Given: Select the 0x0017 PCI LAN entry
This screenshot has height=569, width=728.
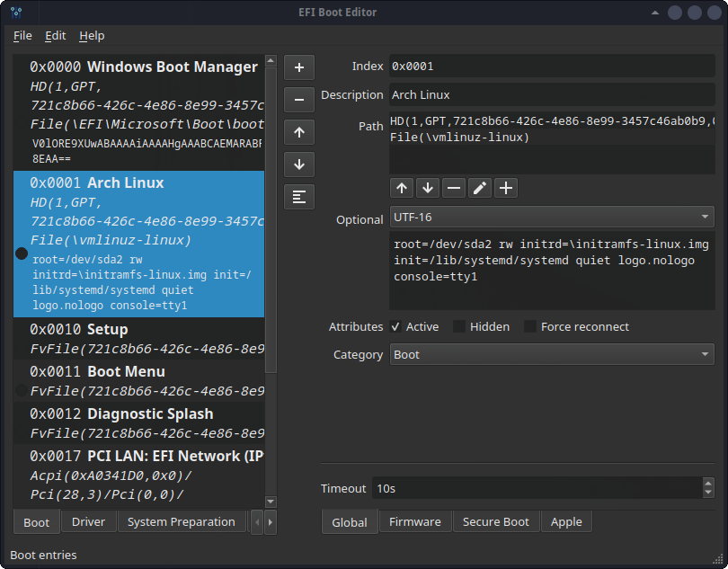Looking at the screenshot, I should 138,476.
